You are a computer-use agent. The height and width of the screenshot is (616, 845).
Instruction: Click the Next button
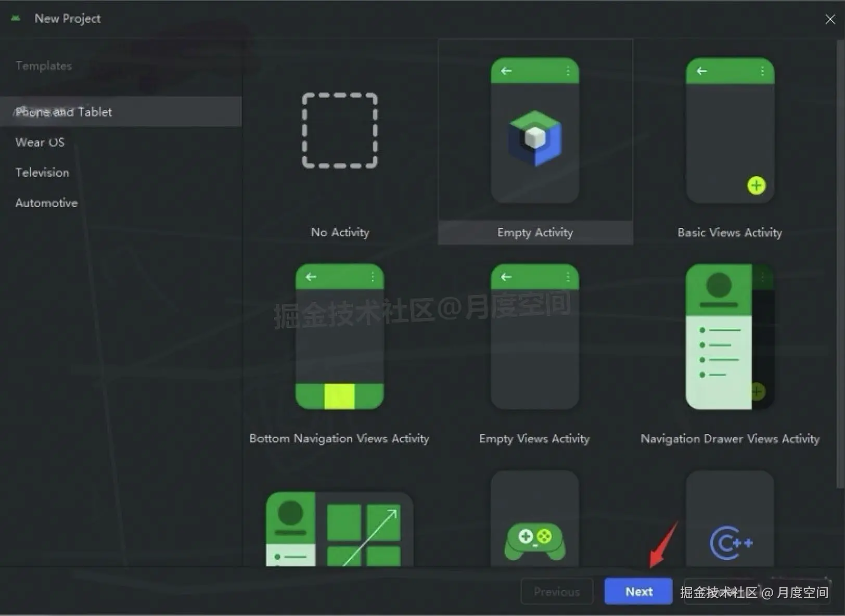click(638, 591)
